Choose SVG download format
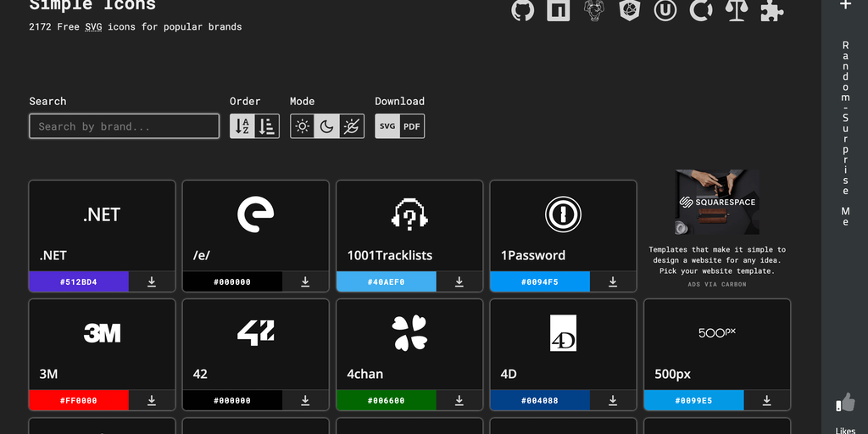The height and width of the screenshot is (434, 868). [387, 126]
